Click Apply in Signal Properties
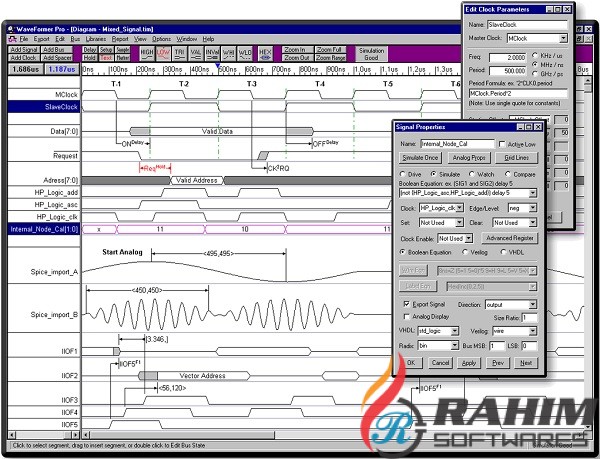 pos(469,363)
